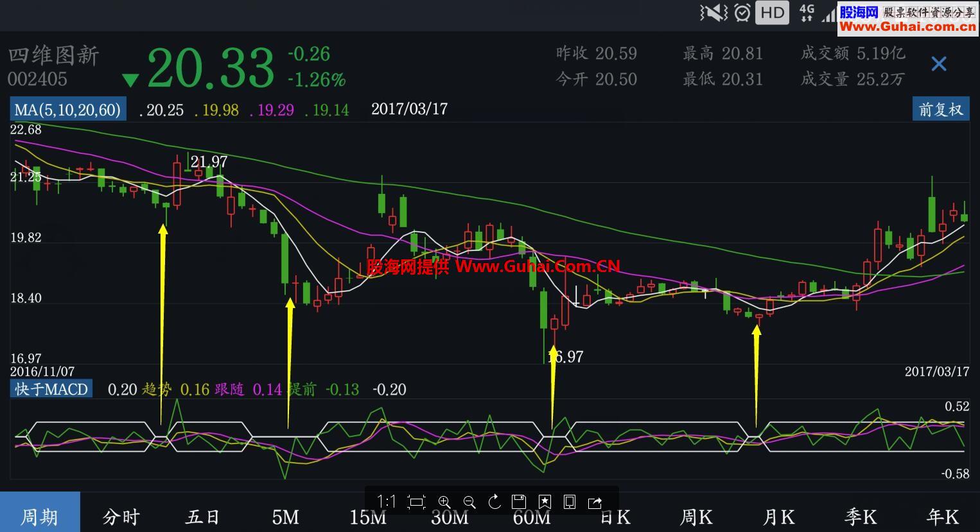Click the stock code 002405

click(37, 79)
